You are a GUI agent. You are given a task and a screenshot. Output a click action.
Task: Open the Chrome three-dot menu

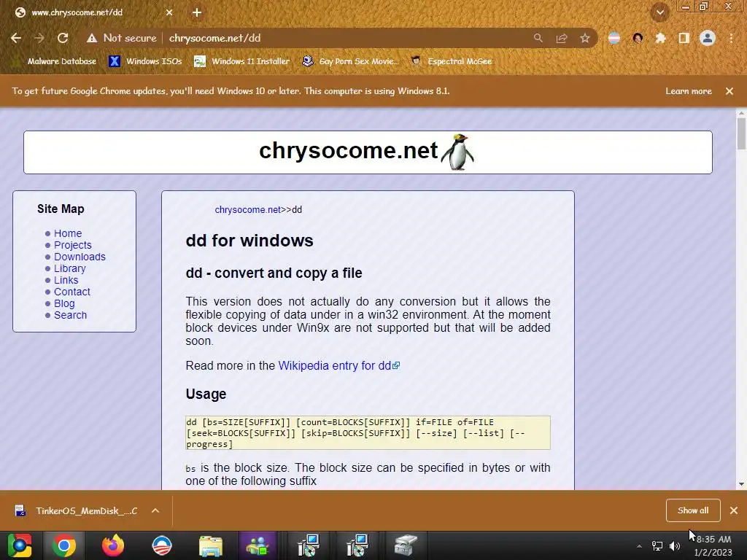731,38
